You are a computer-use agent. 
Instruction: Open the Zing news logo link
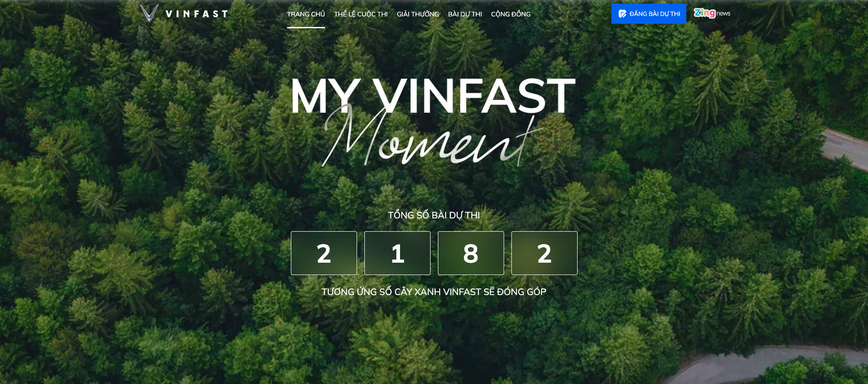[x=712, y=13]
